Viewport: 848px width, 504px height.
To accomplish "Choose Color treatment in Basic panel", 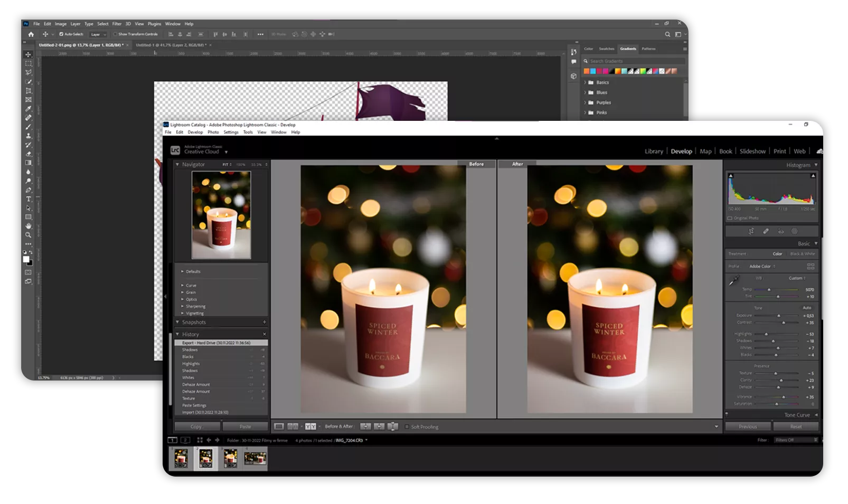I will tap(777, 254).
